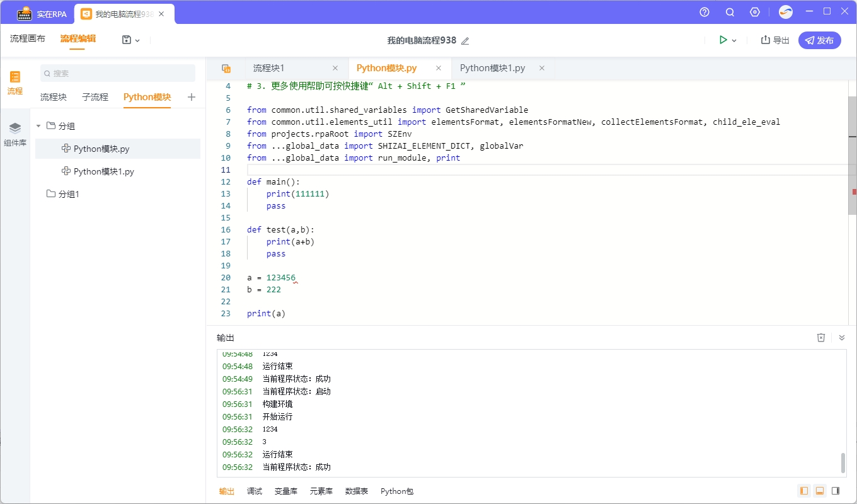Click the help question mark icon
857x504 pixels.
[x=704, y=11]
